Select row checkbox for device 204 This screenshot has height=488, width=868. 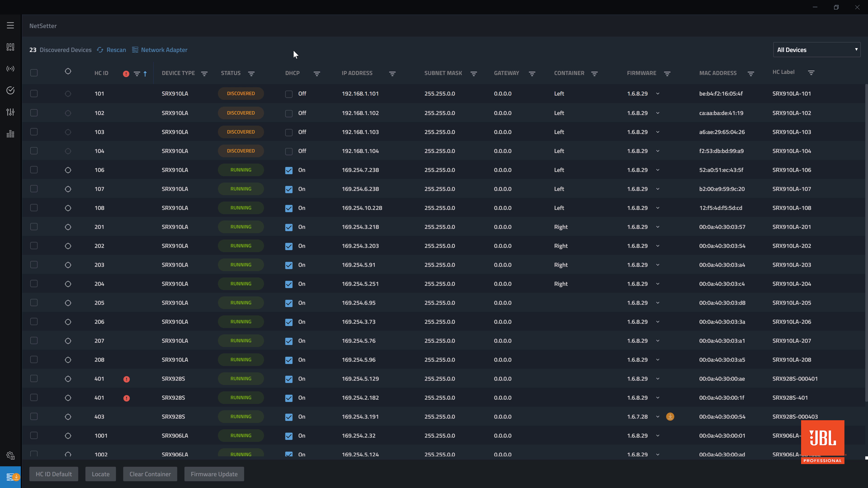tap(34, 284)
